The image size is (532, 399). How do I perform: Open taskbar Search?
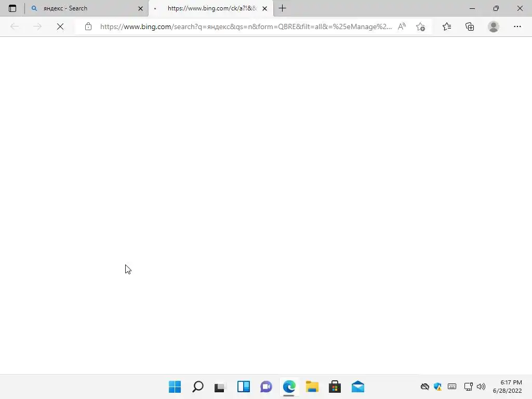pyautogui.click(x=198, y=387)
